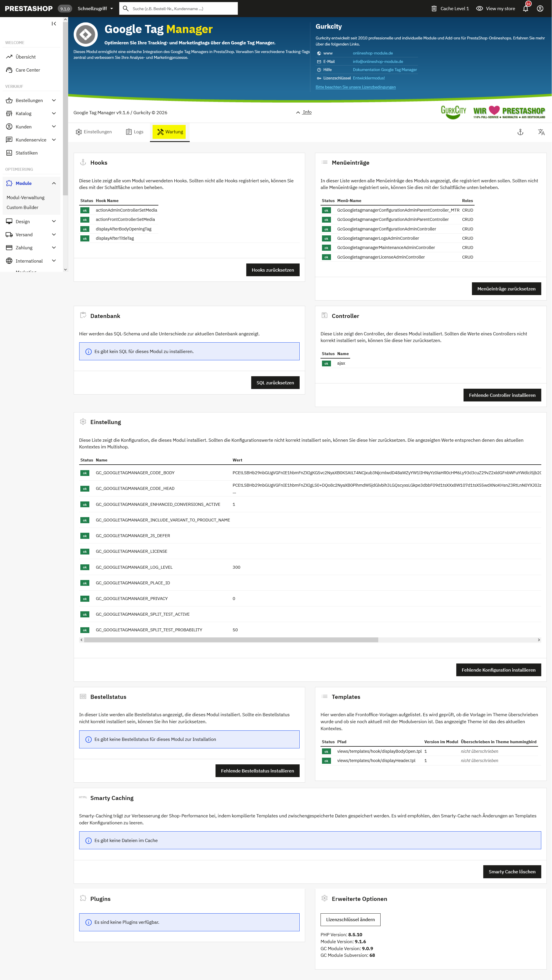Screen dimensions: 552x980
Task: Expand the Design menu chevron
Action: point(54,221)
